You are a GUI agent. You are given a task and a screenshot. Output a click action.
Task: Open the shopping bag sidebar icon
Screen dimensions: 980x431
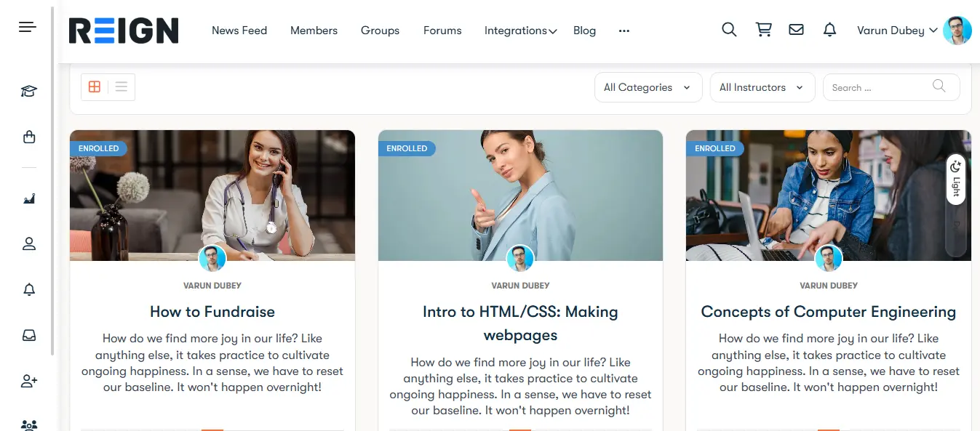pos(29,137)
